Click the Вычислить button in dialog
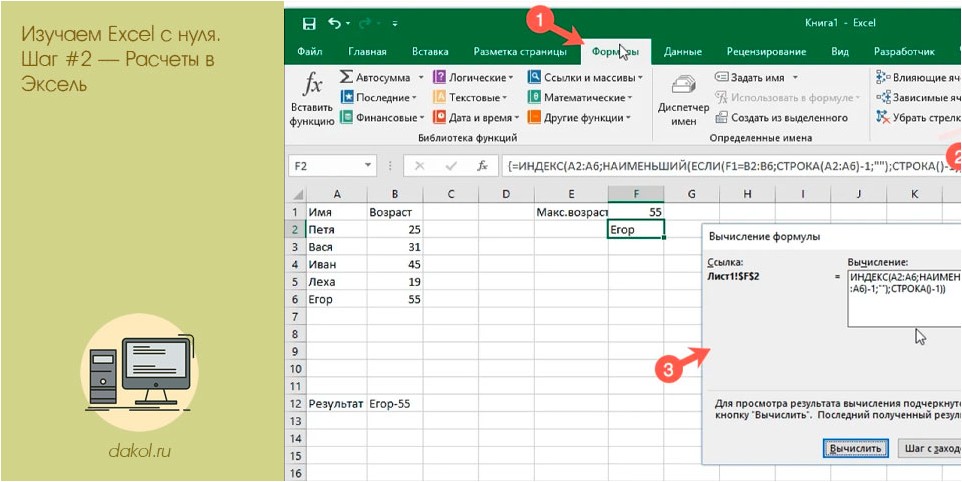The image size is (962, 482). [855, 448]
